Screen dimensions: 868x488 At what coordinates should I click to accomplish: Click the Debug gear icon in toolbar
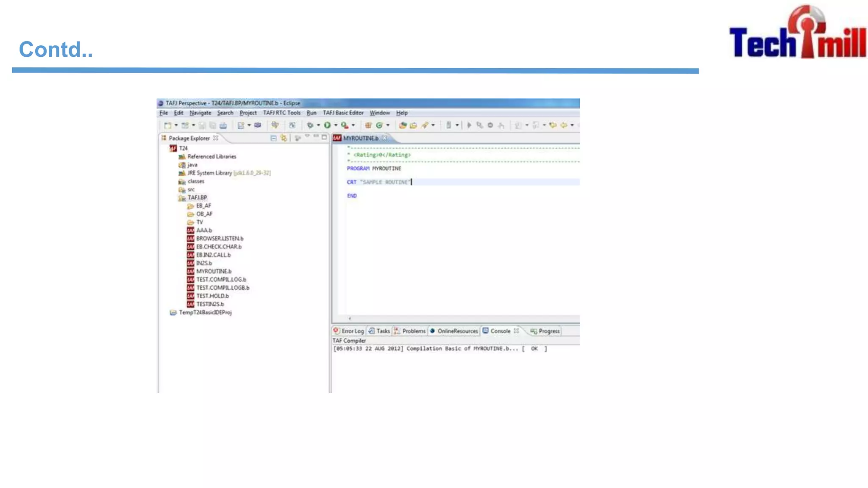pyautogui.click(x=310, y=125)
